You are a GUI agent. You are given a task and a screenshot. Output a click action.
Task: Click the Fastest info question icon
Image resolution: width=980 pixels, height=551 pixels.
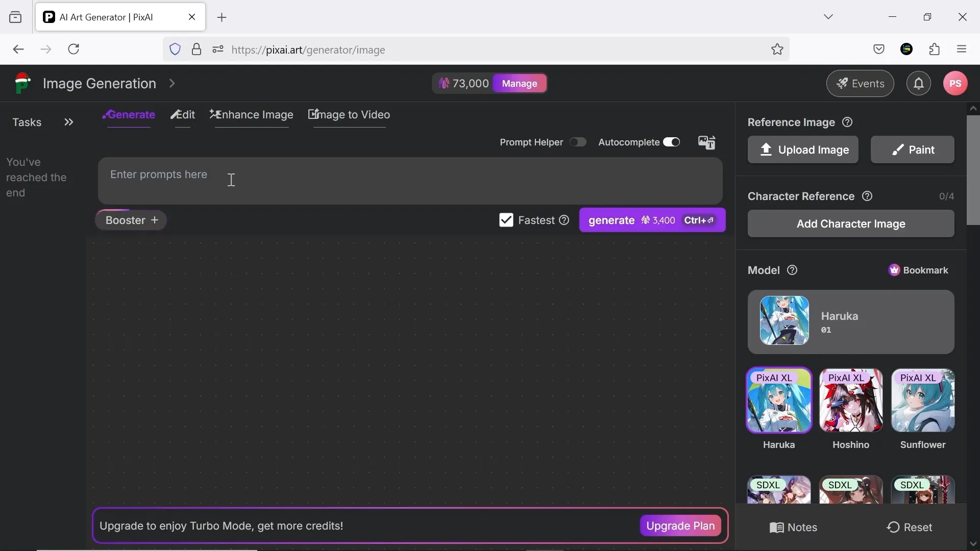coord(564,220)
